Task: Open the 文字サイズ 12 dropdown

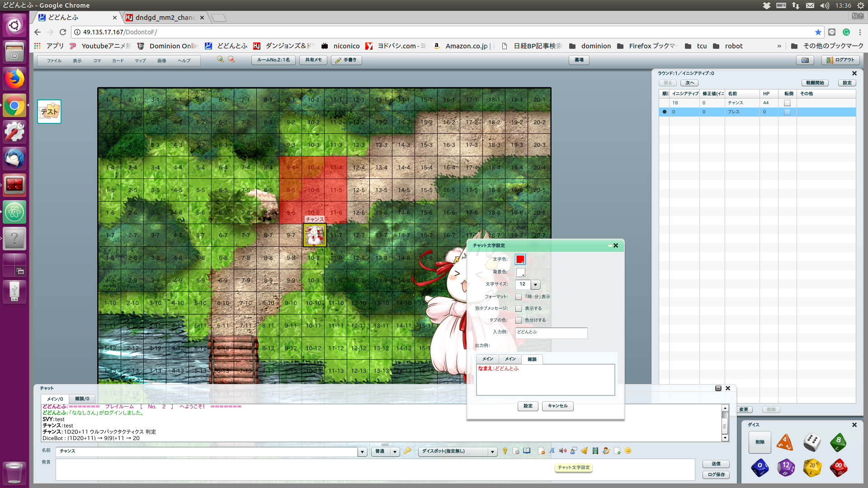Action: [x=535, y=285]
